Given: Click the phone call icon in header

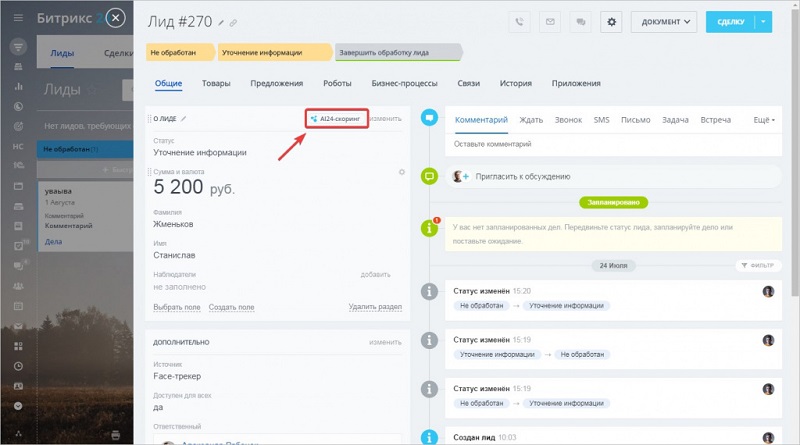Looking at the screenshot, I should click(519, 22).
